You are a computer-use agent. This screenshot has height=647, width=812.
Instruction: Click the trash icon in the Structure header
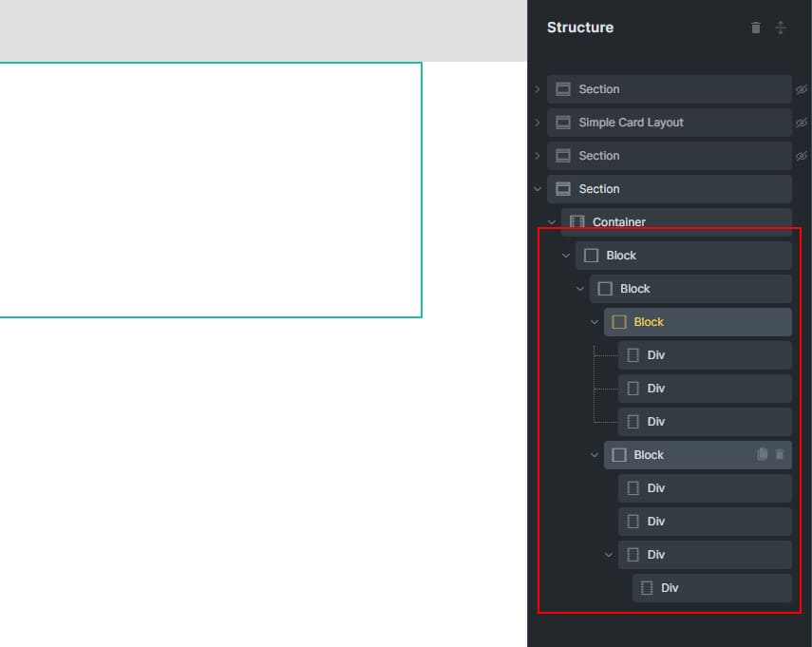click(756, 28)
